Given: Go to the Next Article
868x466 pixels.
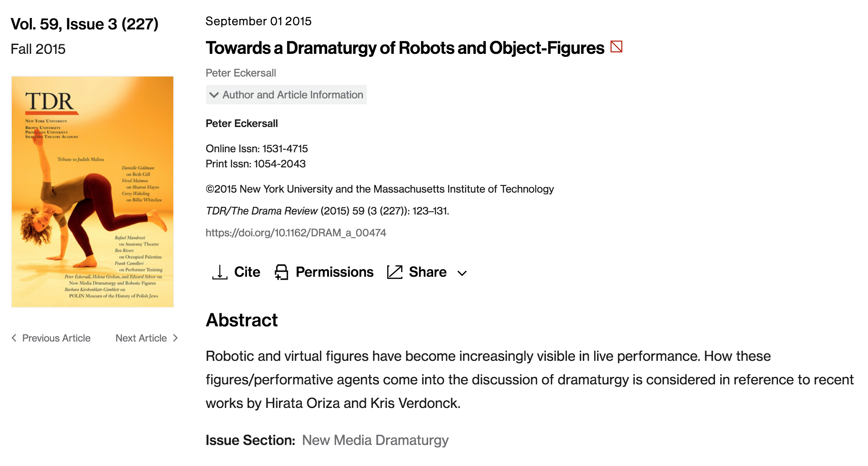Looking at the screenshot, I should click(141, 338).
